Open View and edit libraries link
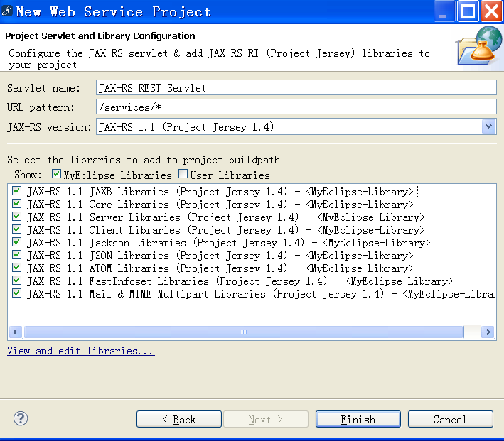The width and height of the screenshot is (504, 441). click(80, 351)
